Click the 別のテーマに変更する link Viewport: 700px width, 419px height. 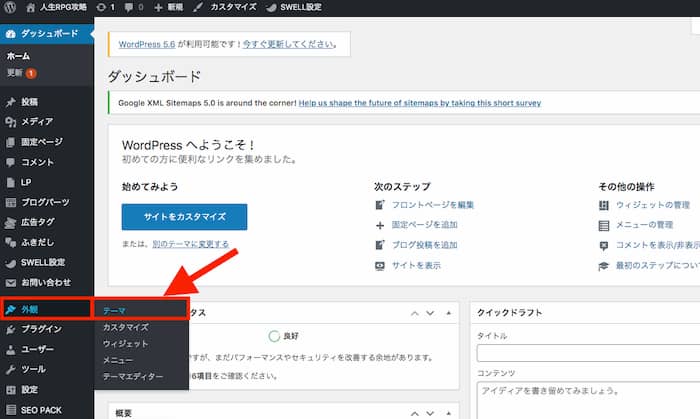pos(191,244)
